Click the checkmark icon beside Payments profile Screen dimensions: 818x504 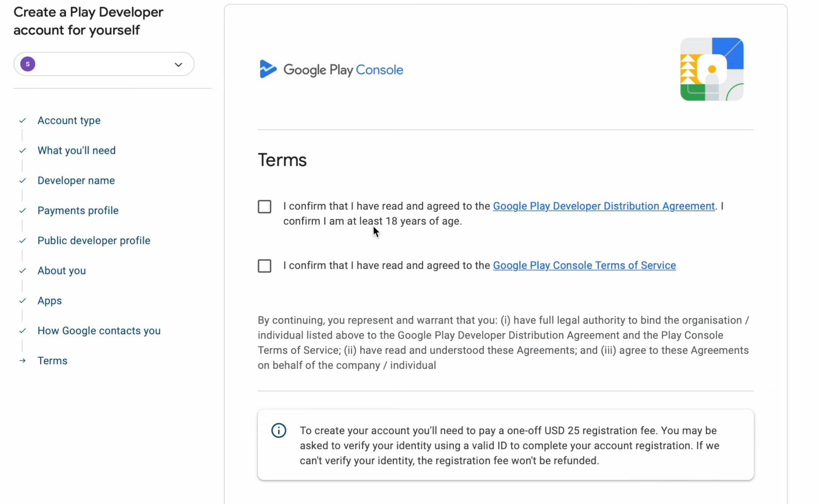click(23, 210)
